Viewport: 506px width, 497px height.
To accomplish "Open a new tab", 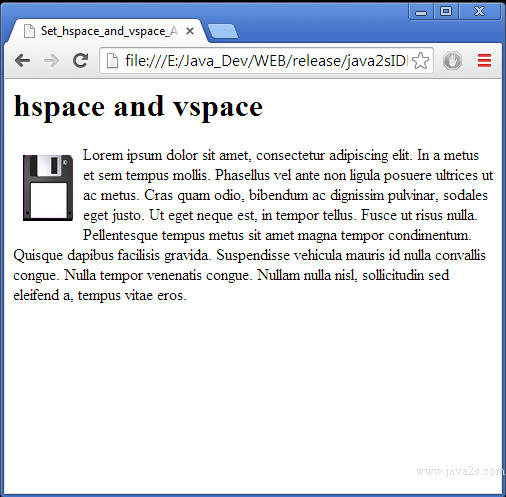I will (223, 31).
